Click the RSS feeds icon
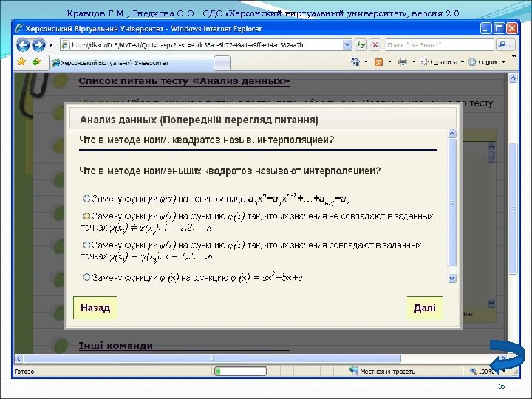532x399 pixels. tap(378, 62)
